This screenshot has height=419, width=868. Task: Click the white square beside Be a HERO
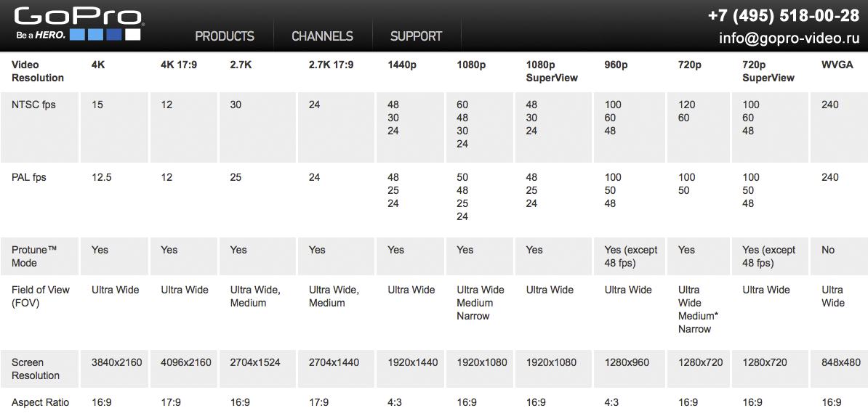[133, 34]
